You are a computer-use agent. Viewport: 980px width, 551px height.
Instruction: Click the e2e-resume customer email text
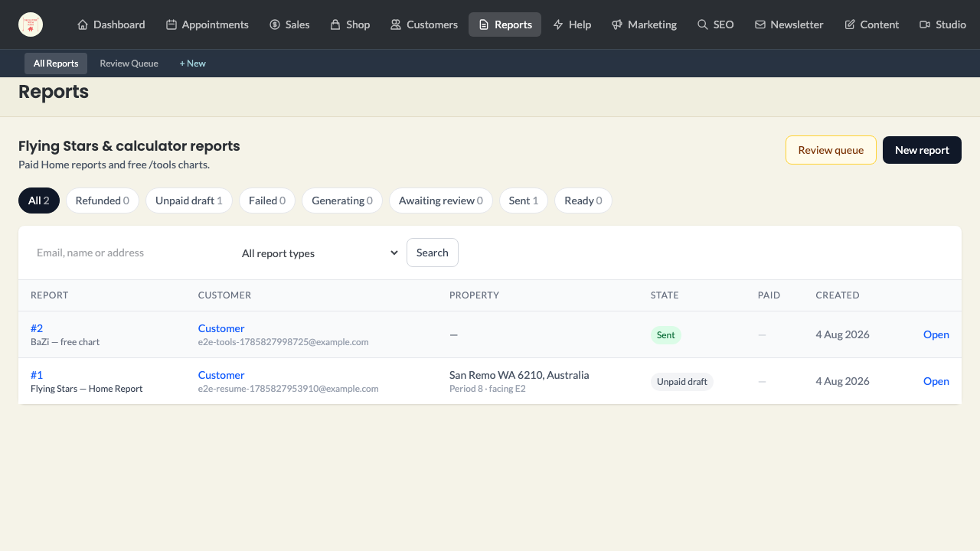tap(289, 389)
